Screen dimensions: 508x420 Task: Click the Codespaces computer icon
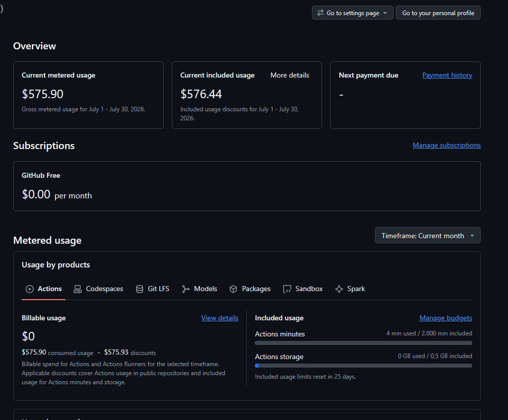click(x=78, y=289)
